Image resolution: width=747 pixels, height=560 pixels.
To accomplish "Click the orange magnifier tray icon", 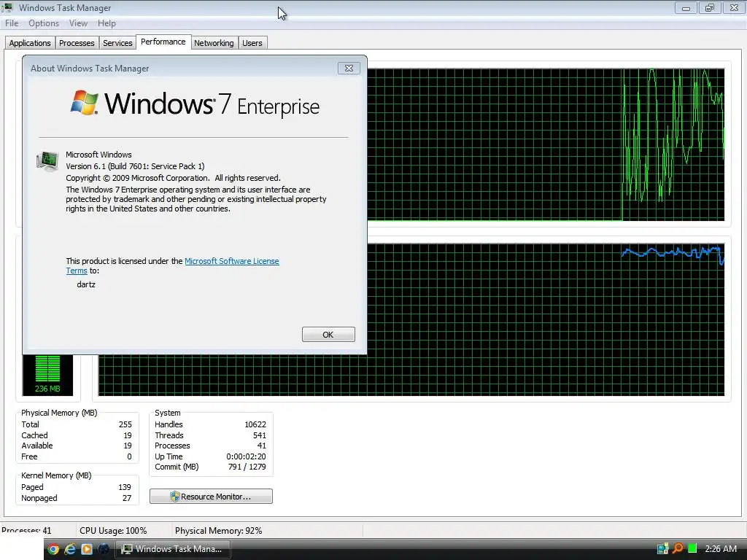I will (678, 549).
